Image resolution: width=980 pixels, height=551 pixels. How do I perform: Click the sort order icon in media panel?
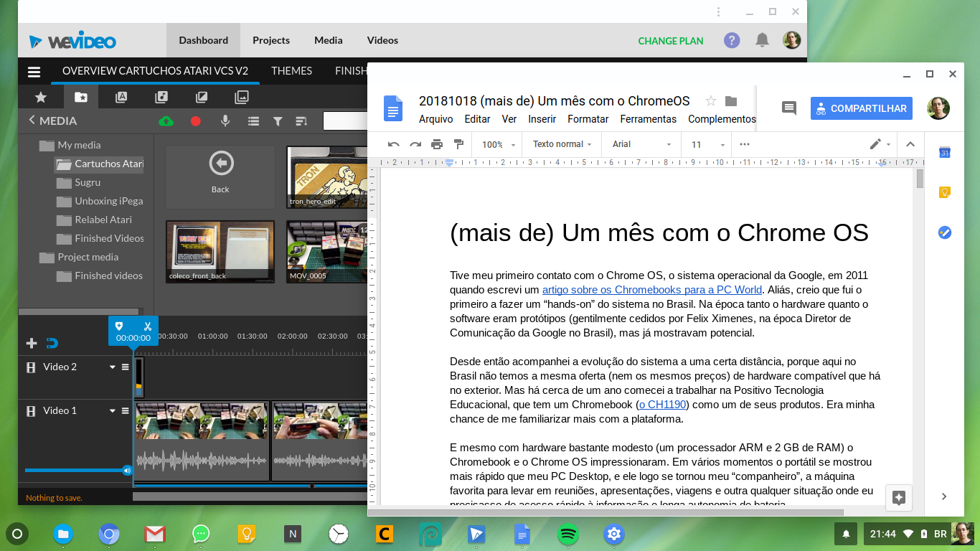[301, 121]
